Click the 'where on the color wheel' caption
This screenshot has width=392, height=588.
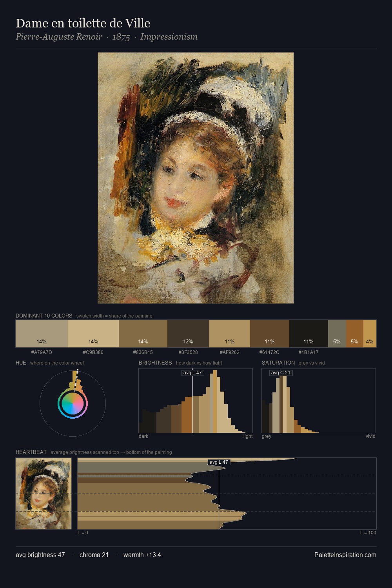pos(57,363)
